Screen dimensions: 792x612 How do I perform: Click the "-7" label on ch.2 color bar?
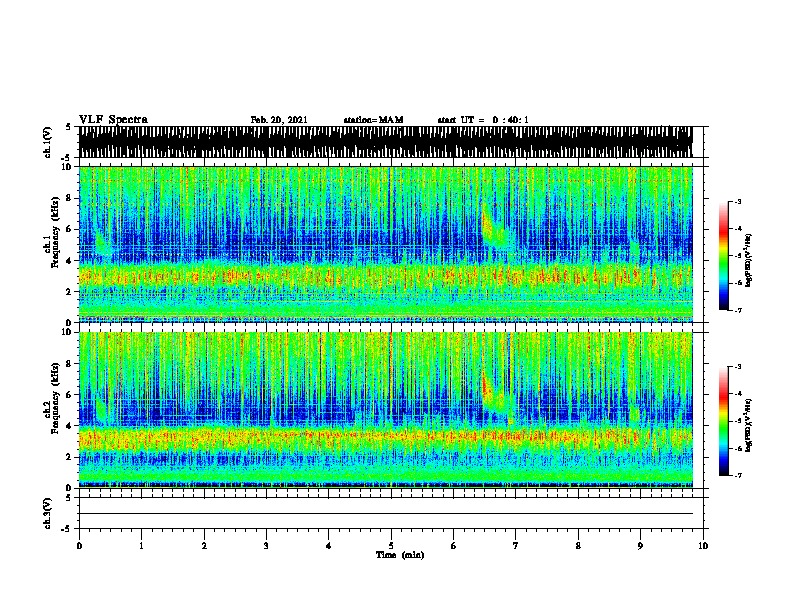coord(737,476)
